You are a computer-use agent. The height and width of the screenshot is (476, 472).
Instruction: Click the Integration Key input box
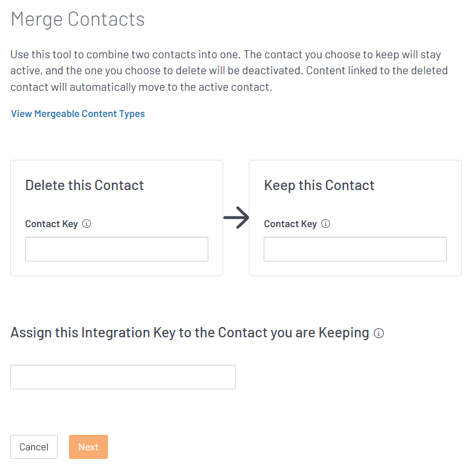point(123,377)
